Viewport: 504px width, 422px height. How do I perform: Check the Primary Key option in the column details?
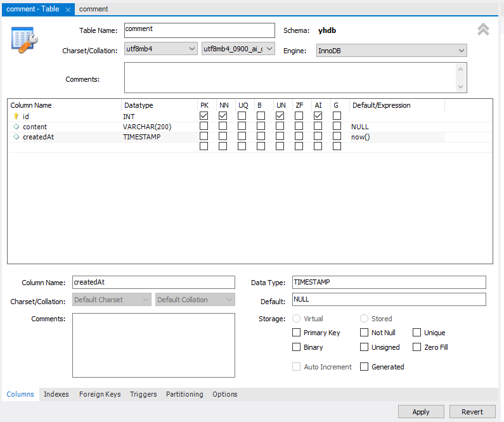[296, 333]
